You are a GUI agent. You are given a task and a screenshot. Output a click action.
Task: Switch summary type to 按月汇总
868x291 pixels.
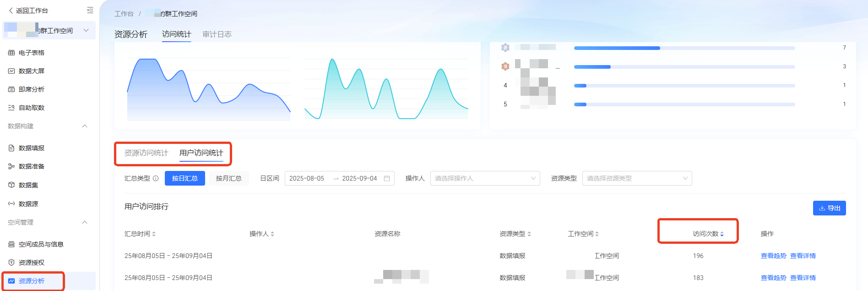pos(228,178)
